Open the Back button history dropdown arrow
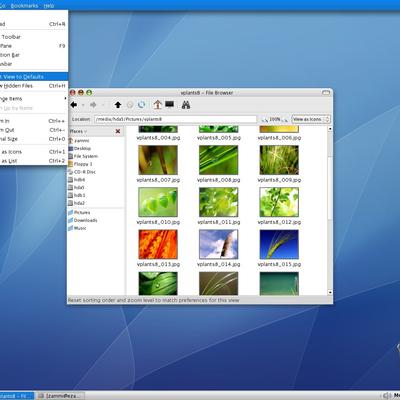 [83, 105]
